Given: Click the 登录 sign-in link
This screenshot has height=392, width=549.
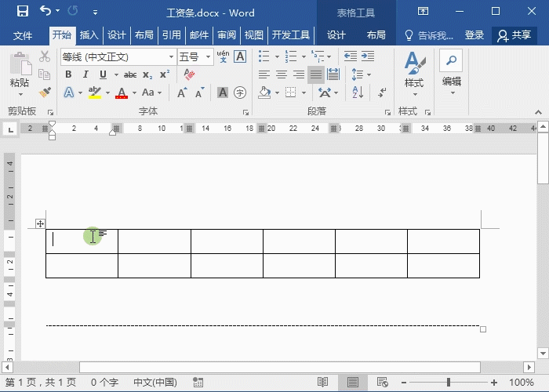Looking at the screenshot, I should [474, 35].
